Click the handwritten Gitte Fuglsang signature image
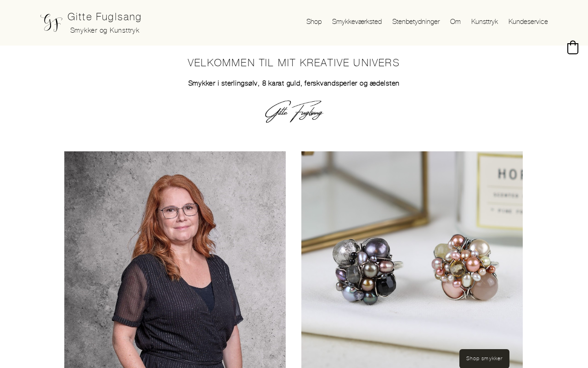The width and height of the screenshot is (588, 368). [294, 112]
